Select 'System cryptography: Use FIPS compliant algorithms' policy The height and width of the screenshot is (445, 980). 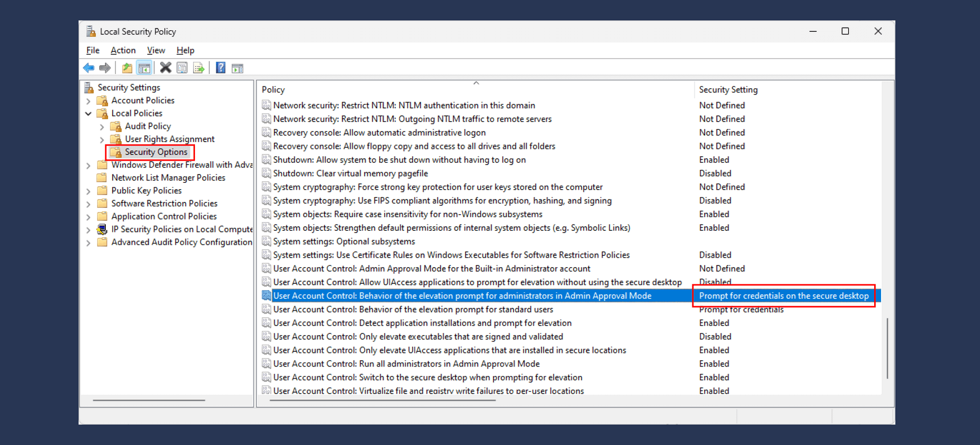point(442,200)
